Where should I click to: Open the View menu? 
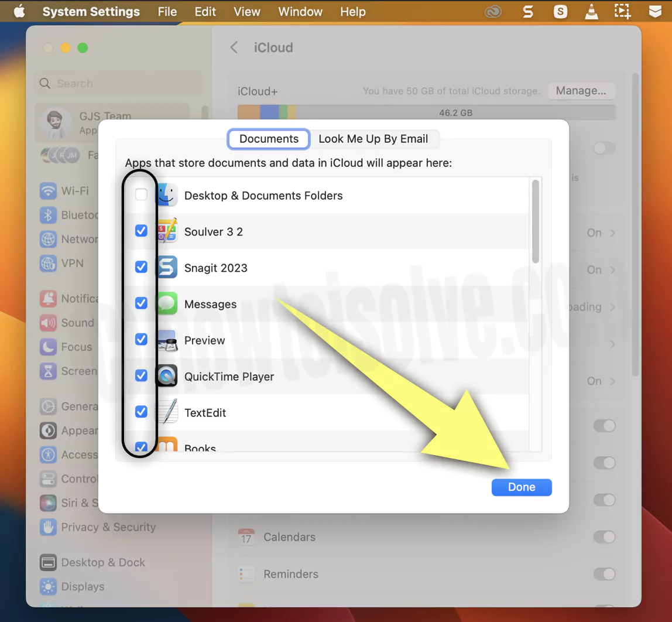coord(246,12)
